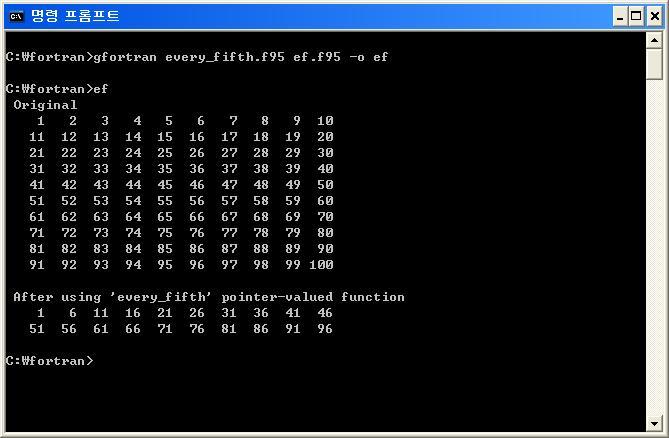Click the 'Original' heading text
Viewport: 669px width, 438px height.
(45, 105)
